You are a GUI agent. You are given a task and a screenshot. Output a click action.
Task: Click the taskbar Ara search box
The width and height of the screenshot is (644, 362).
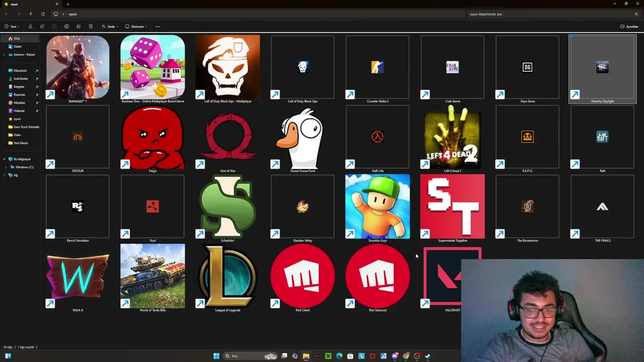(251, 356)
